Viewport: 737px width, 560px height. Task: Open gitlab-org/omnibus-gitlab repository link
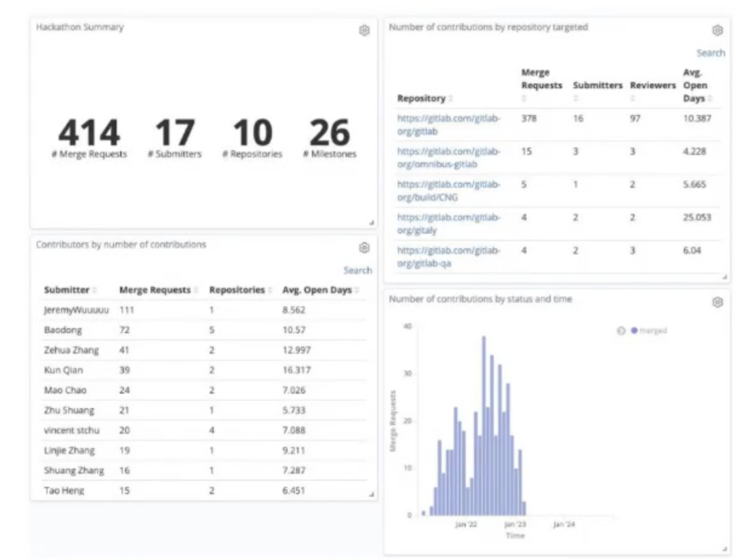click(x=448, y=158)
